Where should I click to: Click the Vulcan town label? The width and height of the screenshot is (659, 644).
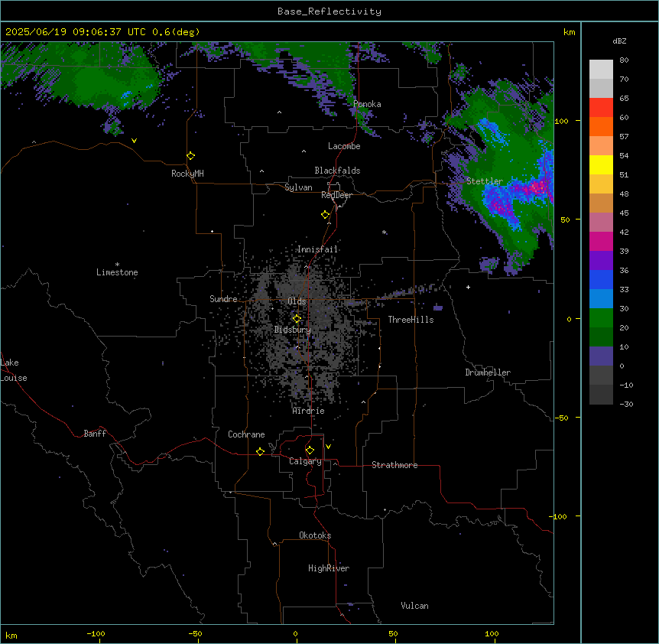point(415,606)
